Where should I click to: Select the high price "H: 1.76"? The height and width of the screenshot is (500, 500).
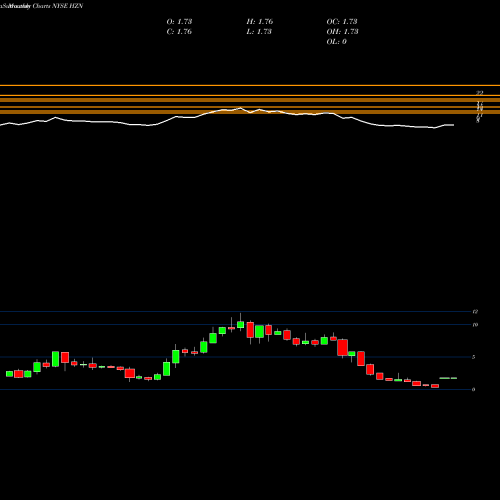[x=260, y=21]
